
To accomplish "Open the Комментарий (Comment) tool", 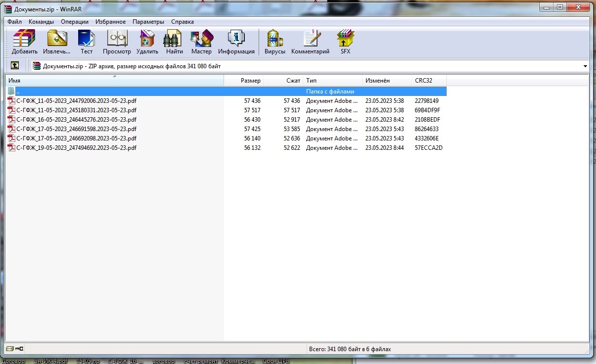I will tap(310, 42).
